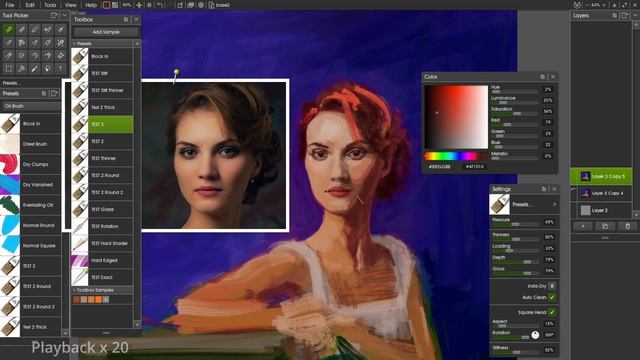This screenshot has width=640, height=360.
Task: Click Toolbox list scroll down arrow
Action: click(137, 324)
